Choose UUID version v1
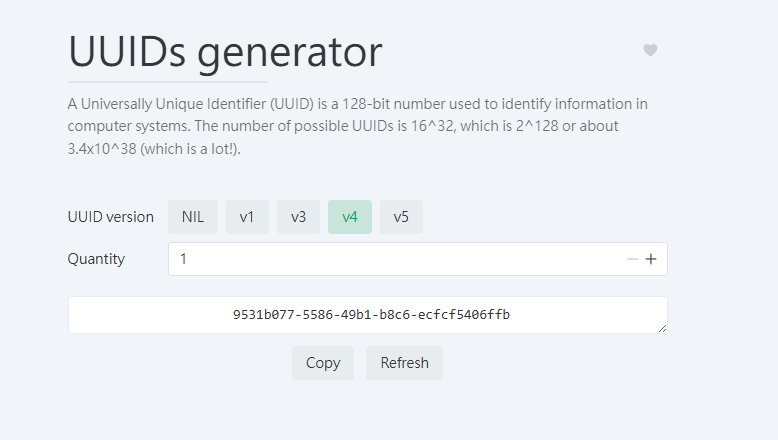 click(x=247, y=217)
